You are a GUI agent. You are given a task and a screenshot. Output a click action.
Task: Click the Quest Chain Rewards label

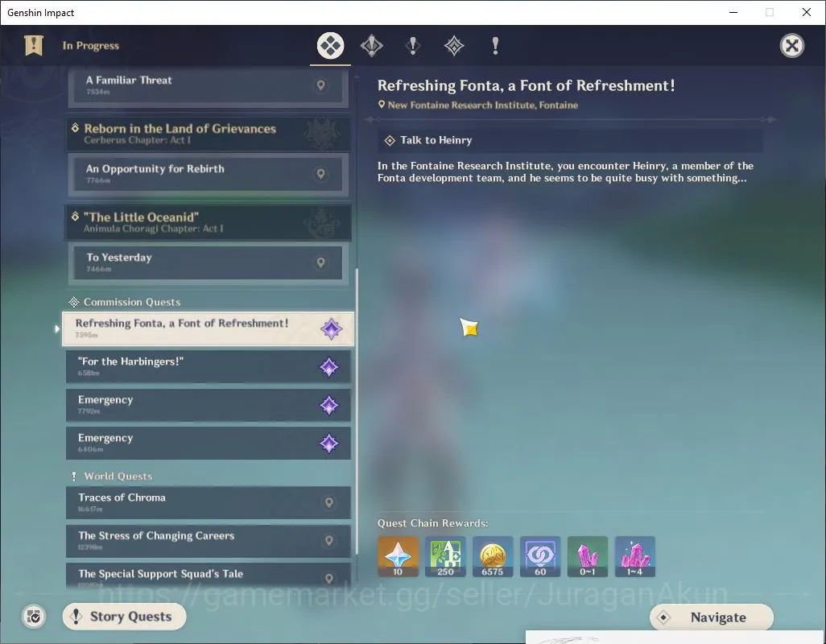click(x=432, y=523)
